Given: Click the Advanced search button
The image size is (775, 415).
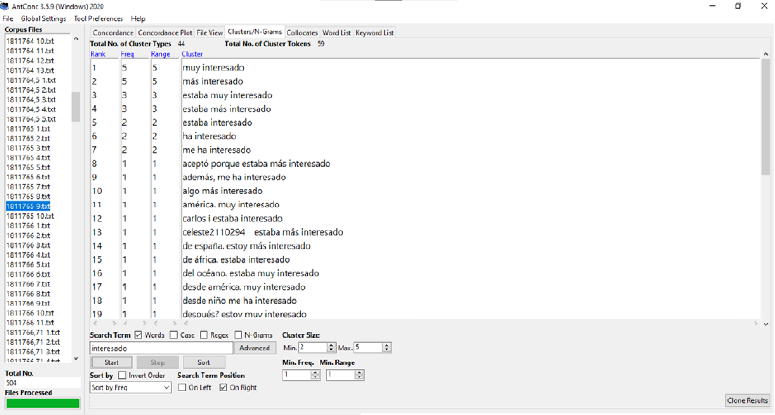Looking at the screenshot, I should coord(255,348).
